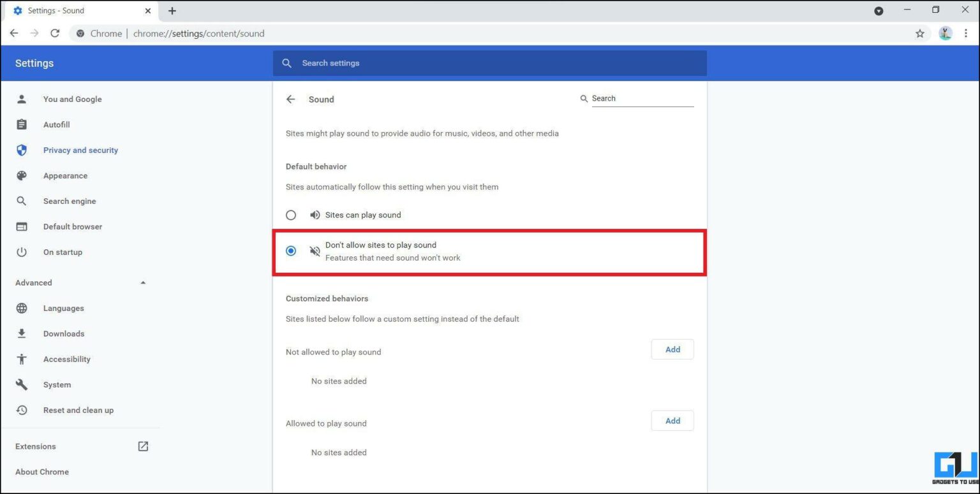Open Privacy and security settings
The width and height of the screenshot is (980, 494).
(80, 150)
